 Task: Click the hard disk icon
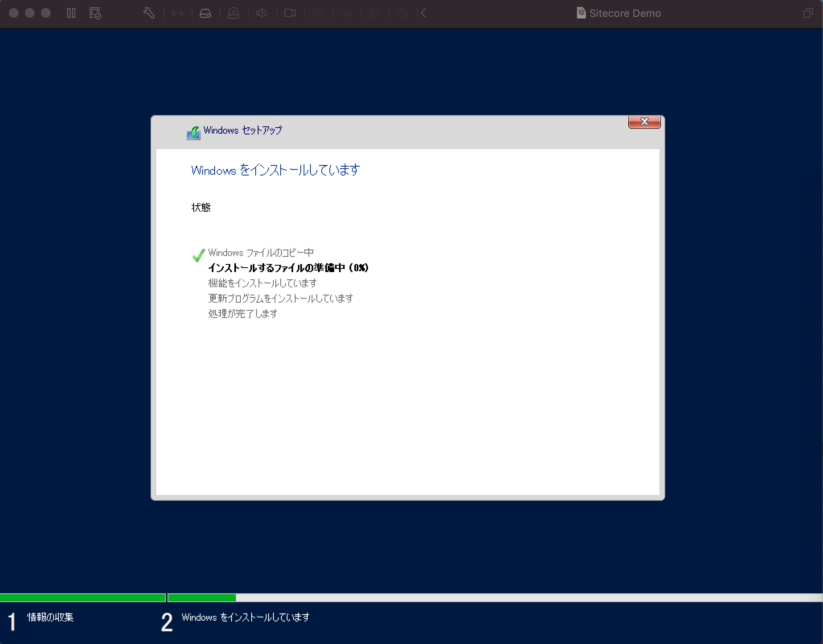205,13
